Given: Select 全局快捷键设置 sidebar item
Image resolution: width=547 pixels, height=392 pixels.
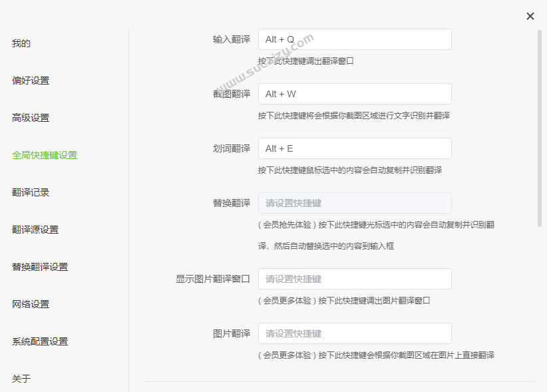Looking at the screenshot, I should [x=45, y=155].
